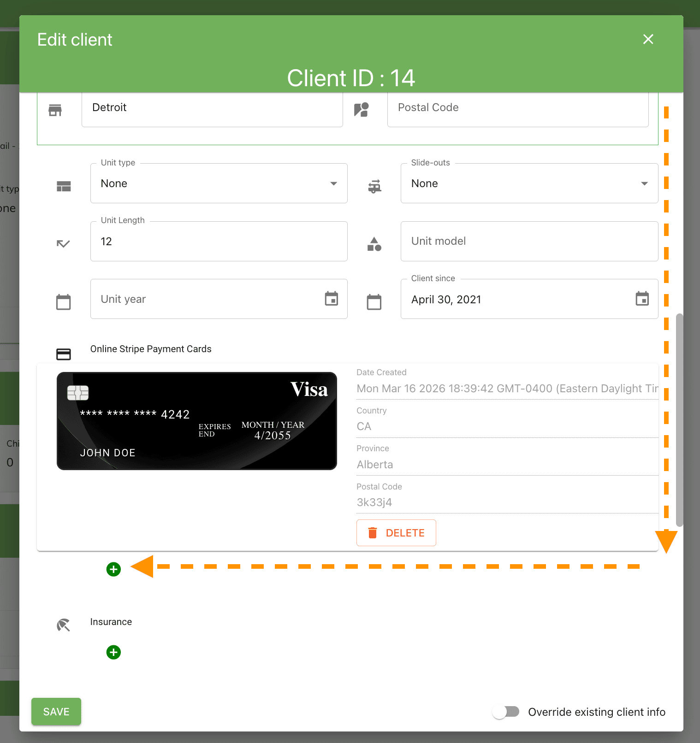Click the card postal code 3k33j4

374,502
